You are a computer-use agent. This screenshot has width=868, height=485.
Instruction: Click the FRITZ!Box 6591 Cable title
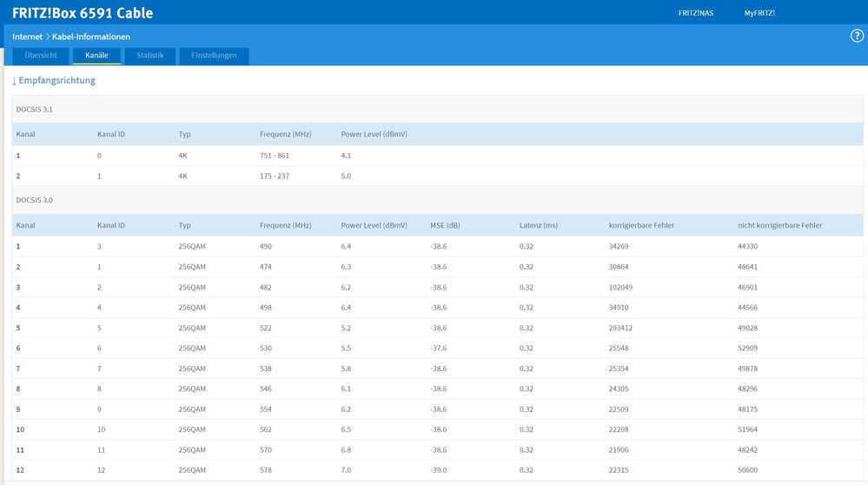point(83,13)
